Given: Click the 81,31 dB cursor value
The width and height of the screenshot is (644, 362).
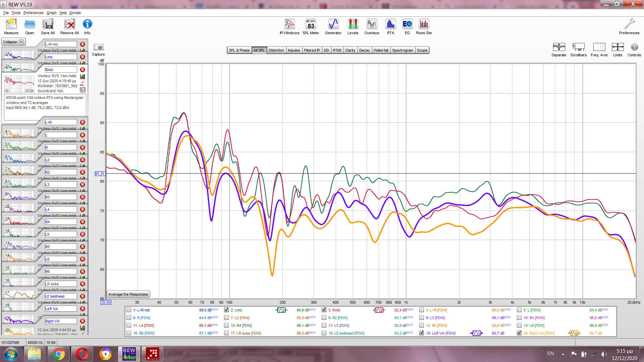Looking at the screenshot, I should pos(100,174).
